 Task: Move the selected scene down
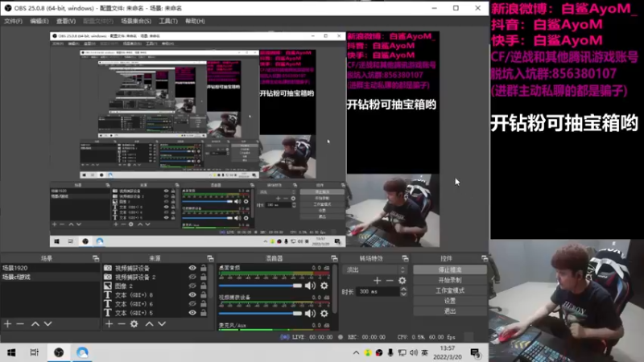pyautogui.click(x=47, y=324)
